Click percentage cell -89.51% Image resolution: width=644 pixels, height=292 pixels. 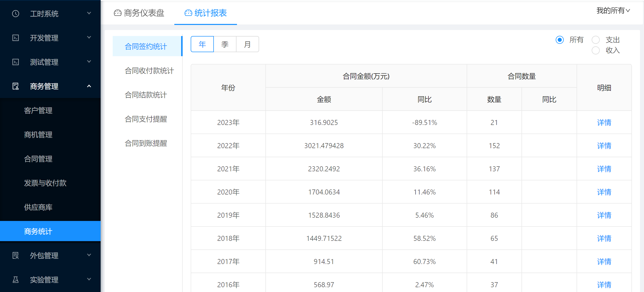click(424, 122)
